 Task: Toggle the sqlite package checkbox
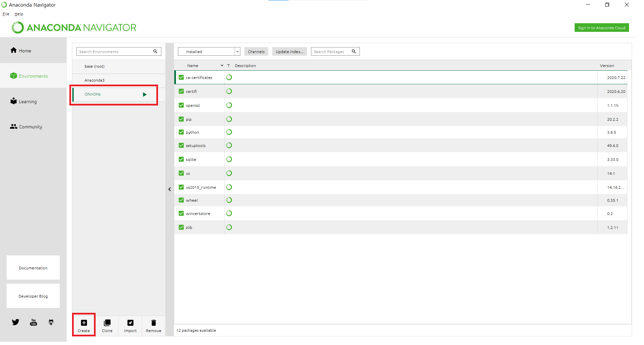coord(181,159)
